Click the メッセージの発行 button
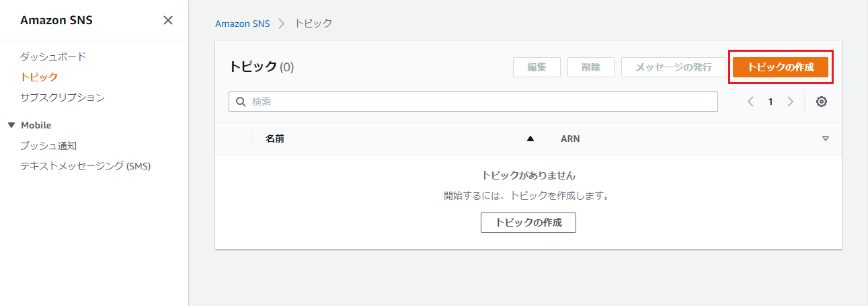868x306 pixels. tap(674, 67)
